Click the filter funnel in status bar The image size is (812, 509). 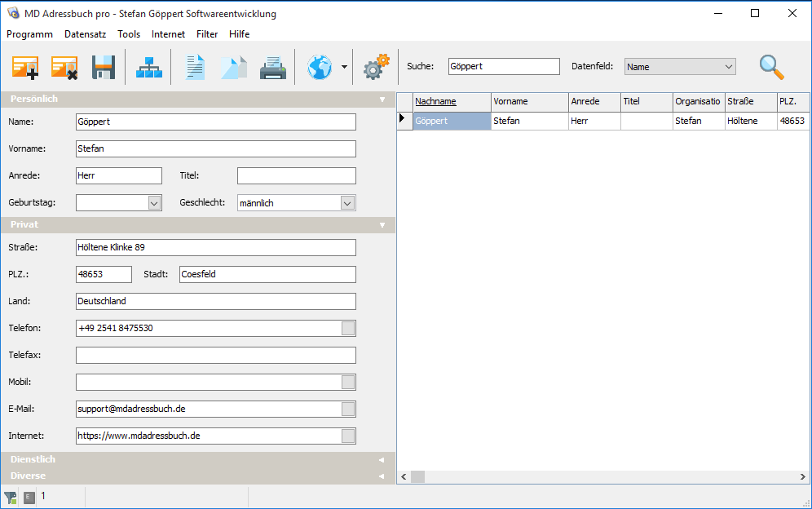click(11, 497)
